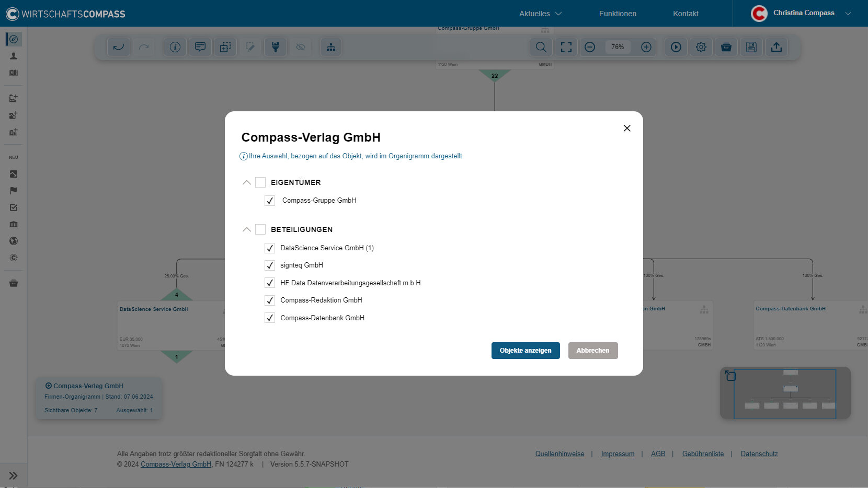The width and height of the screenshot is (868, 488).
Task: Zoom out with the minus button
Action: [x=590, y=47]
